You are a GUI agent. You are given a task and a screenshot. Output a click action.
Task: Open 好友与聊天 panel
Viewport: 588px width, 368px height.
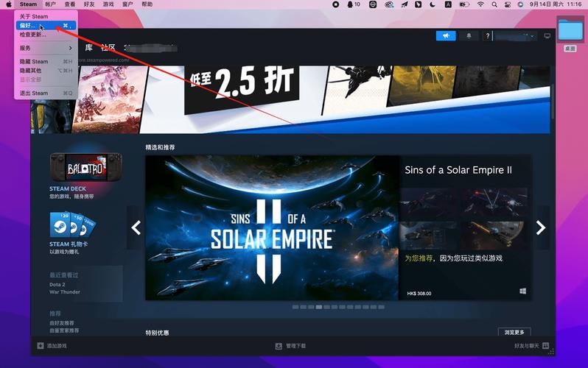[x=527, y=346]
